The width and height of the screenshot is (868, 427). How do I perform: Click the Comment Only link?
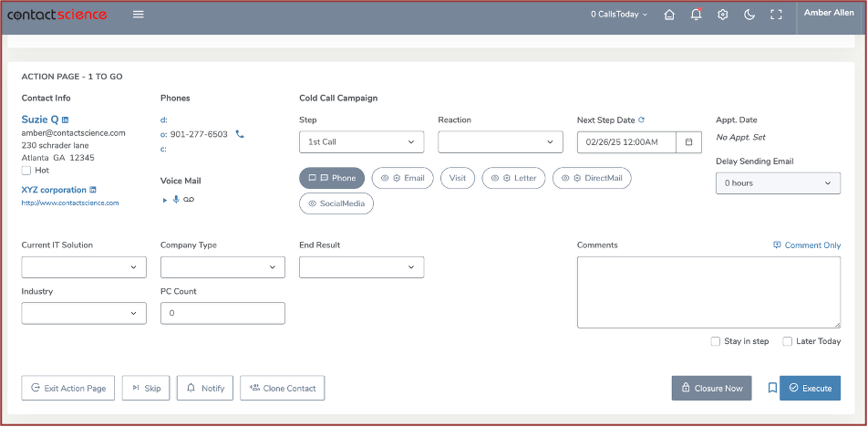(807, 245)
